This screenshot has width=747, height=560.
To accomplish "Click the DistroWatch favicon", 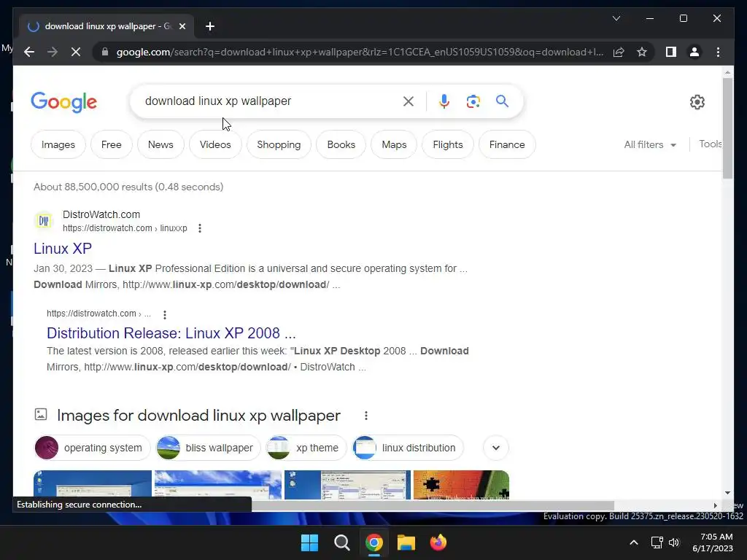I will 44,220.
